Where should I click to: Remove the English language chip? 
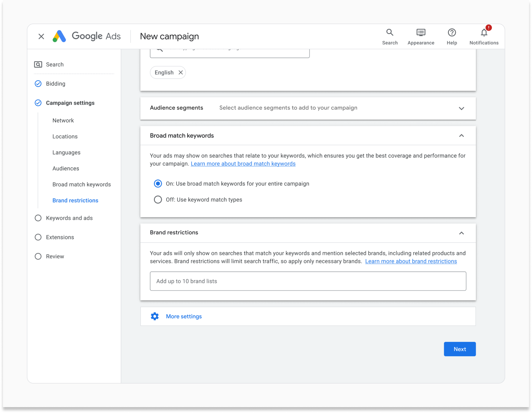[181, 73]
